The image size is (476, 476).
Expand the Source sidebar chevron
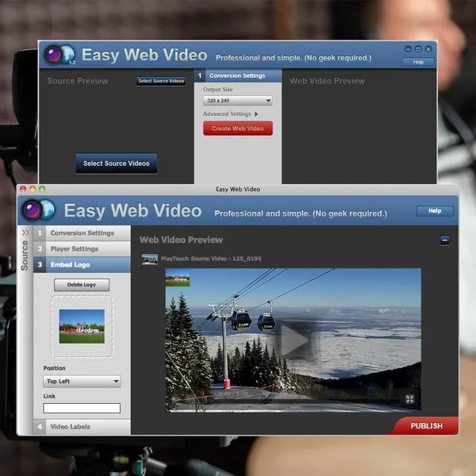25,232
